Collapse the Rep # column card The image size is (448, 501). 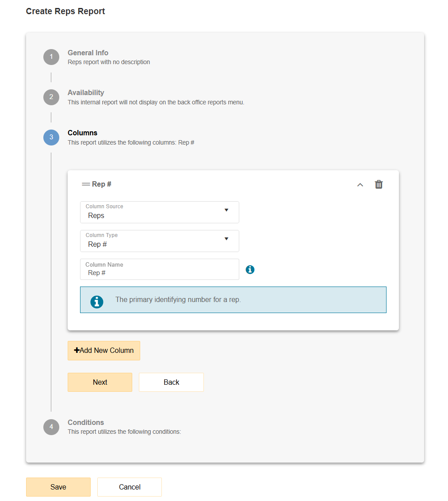coord(360,185)
